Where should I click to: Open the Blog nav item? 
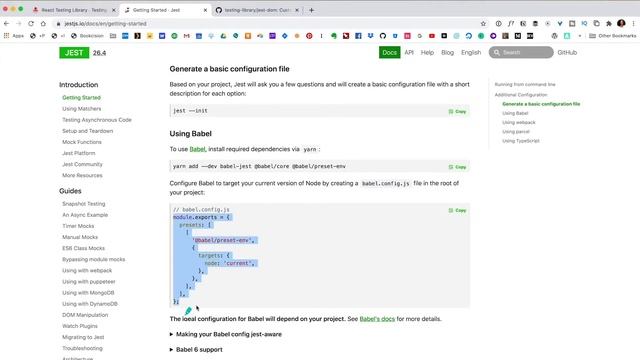pyautogui.click(x=447, y=52)
